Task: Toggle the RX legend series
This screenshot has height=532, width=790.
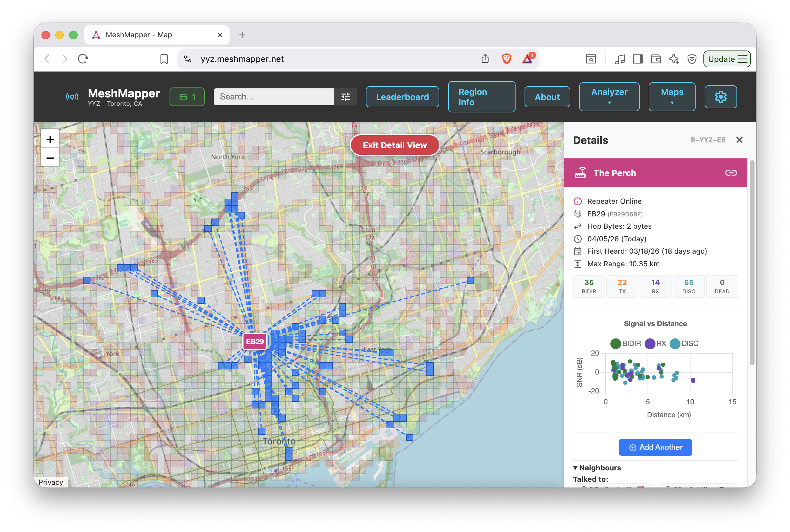Action: point(655,343)
